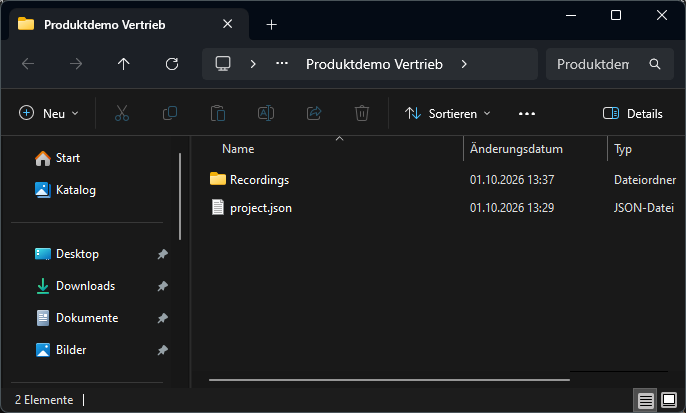Click Produktdemo Vertrieb breadcrumb segment
Screen dimensions: 686x413
point(374,64)
